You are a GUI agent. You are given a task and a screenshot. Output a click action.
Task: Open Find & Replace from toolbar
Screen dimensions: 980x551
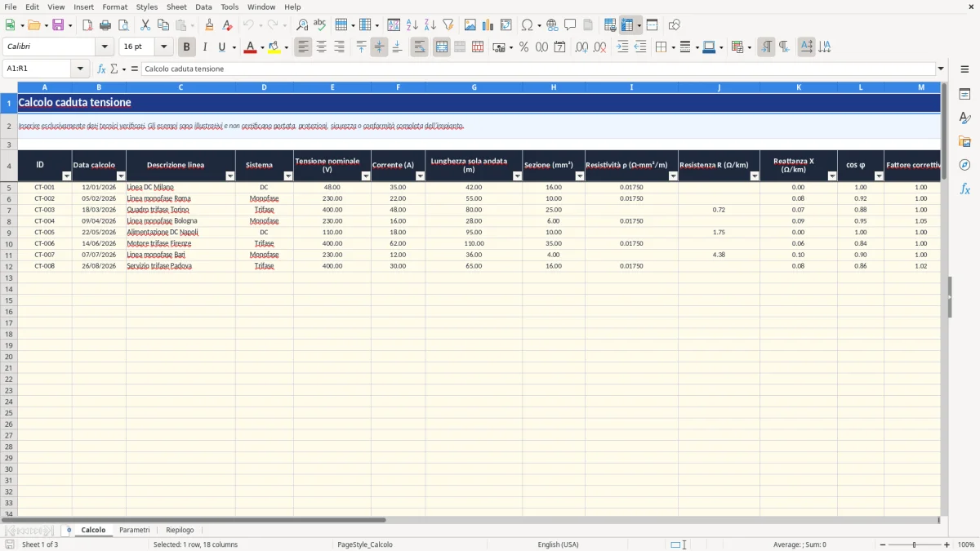pos(302,25)
